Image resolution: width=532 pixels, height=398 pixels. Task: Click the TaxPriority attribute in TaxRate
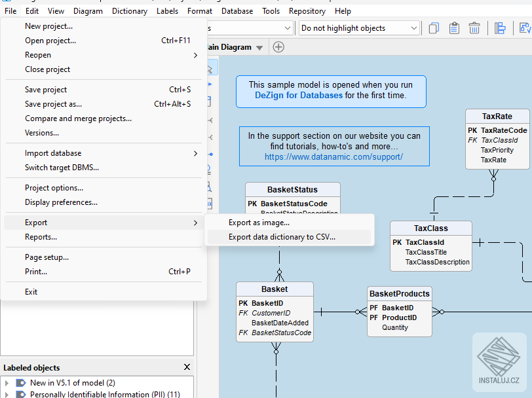point(497,150)
